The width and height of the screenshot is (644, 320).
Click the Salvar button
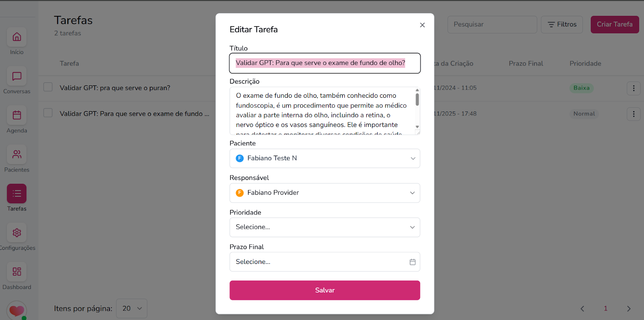click(x=324, y=290)
